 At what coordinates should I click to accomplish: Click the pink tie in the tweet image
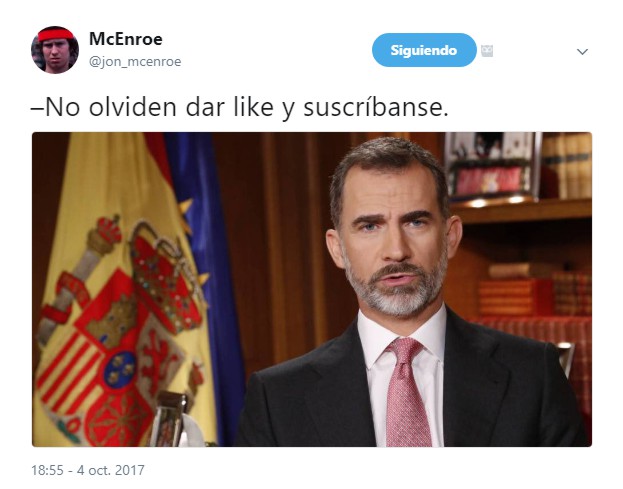[408, 391]
